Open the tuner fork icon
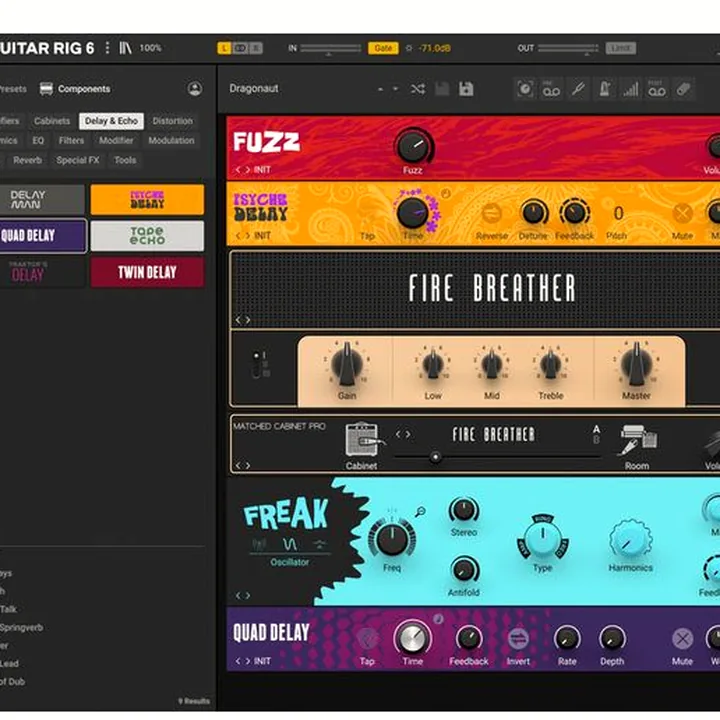 pyautogui.click(x=578, y=89)
